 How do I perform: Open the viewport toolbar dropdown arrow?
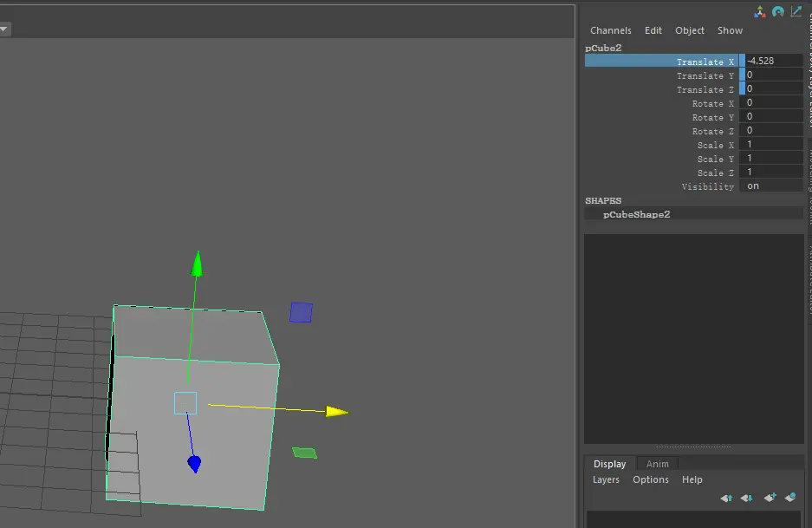click(x=3, y=29)
